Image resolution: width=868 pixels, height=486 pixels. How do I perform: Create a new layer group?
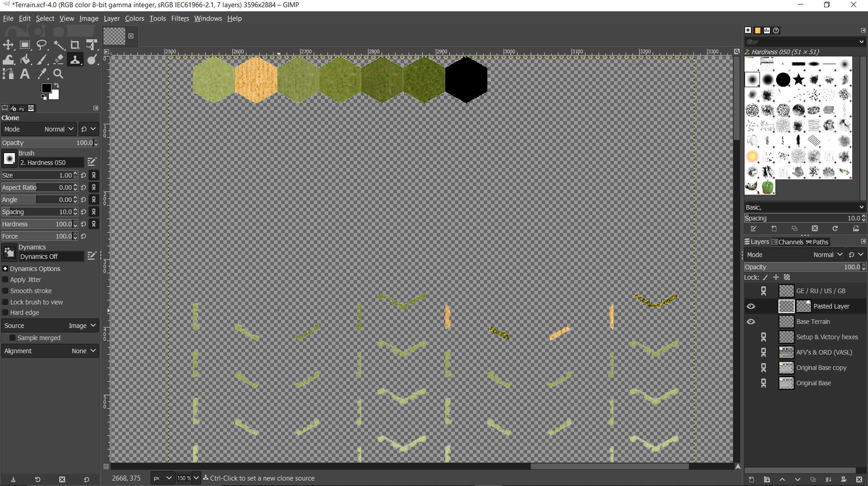pos(767,480)
